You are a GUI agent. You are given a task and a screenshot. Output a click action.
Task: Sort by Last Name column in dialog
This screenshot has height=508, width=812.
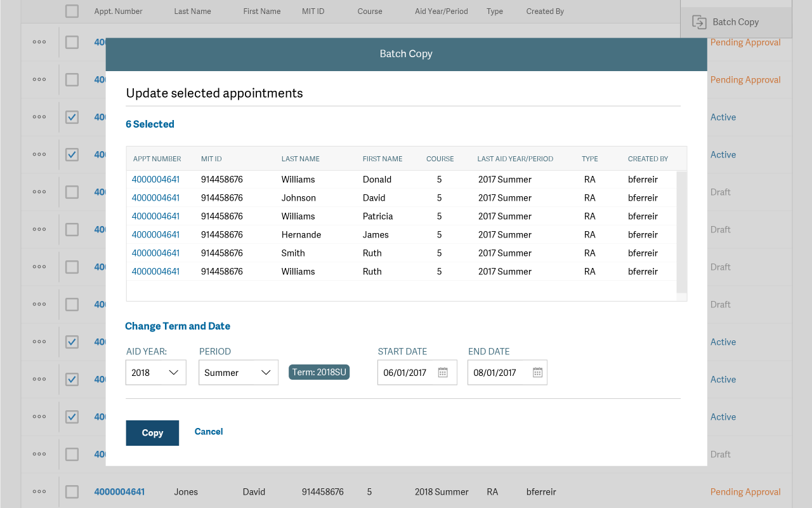tap(300, 159)
